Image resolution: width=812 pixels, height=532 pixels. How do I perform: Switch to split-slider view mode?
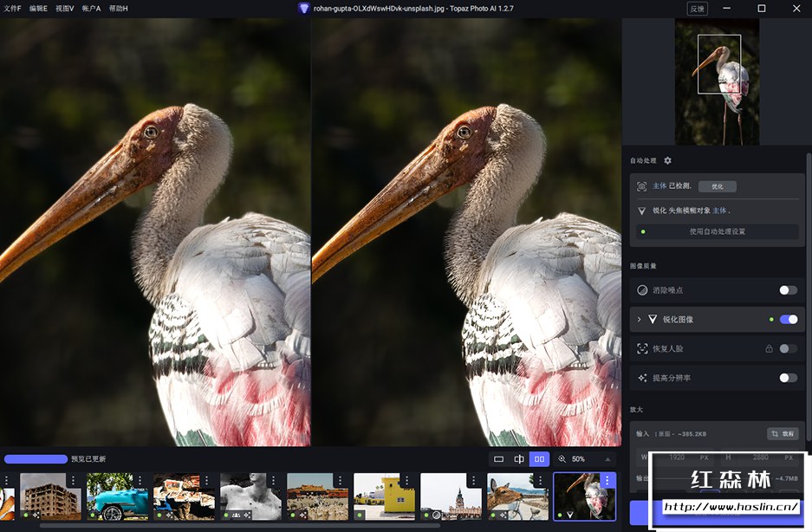(519, 459)
